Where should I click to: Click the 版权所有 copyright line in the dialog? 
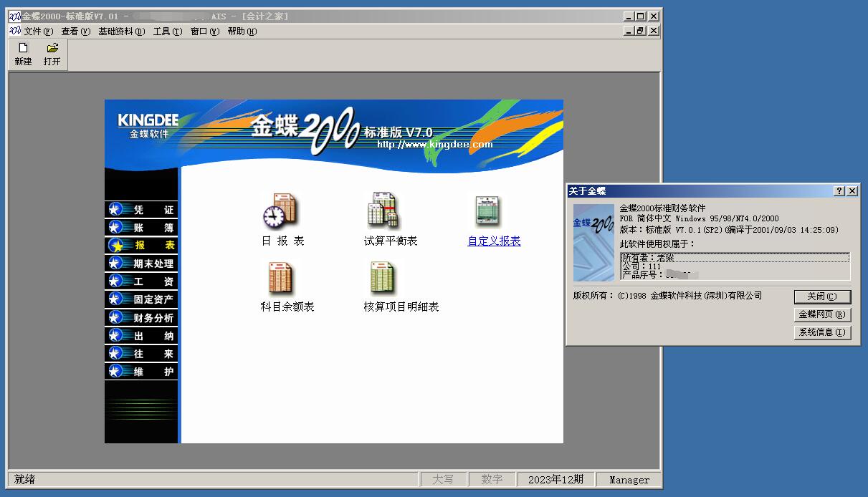[x=667, y=296]
